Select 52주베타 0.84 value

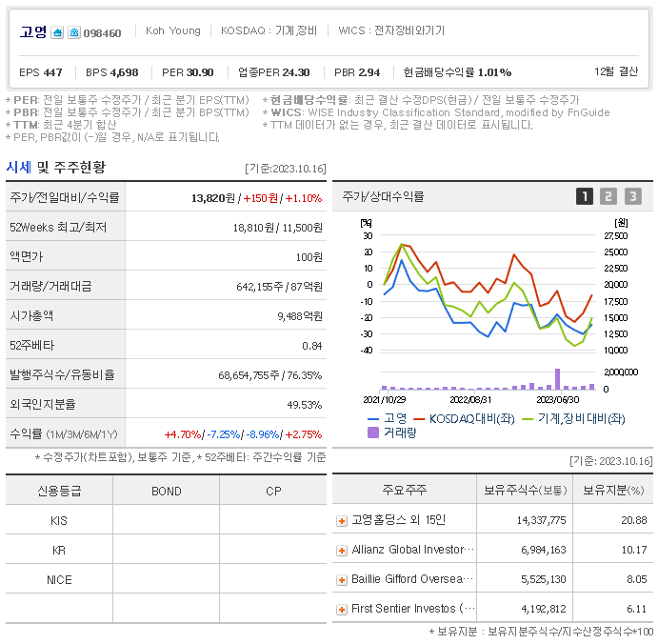(311, 346)
